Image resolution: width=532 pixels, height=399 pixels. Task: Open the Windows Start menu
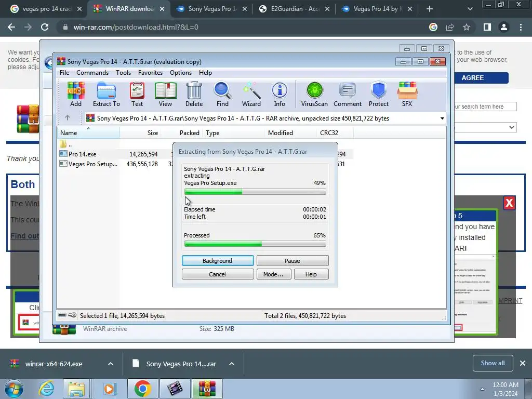[14, 389]
